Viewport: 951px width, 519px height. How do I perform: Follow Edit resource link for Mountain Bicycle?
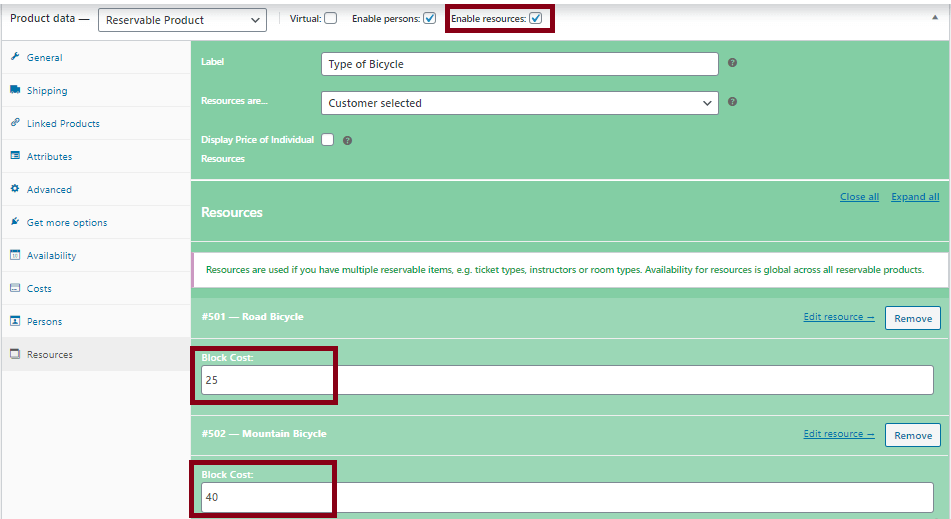(838, 434)
